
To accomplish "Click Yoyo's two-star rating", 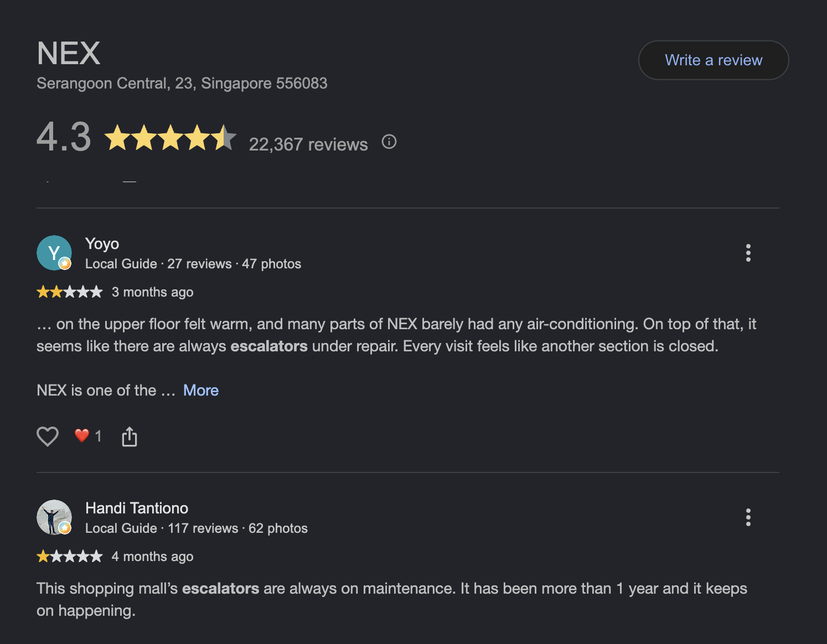I will pyautogui.click(x=70, y=292).
